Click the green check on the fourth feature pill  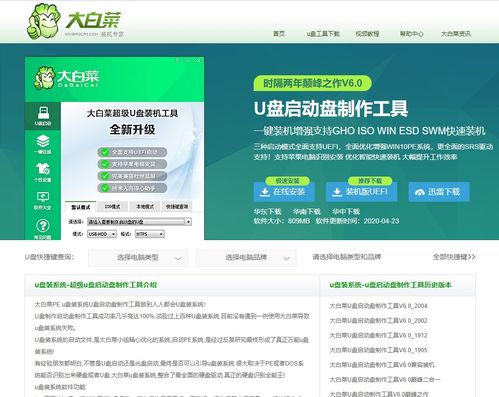tap(105, 188)
